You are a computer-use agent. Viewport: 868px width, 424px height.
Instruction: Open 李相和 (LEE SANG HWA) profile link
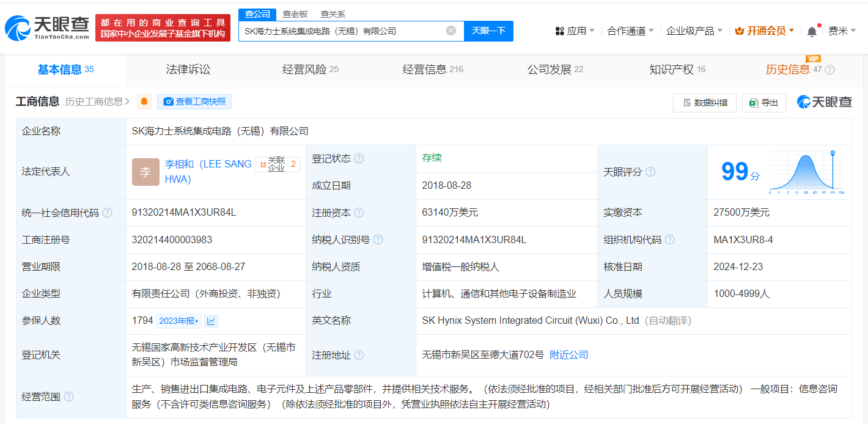pos(208,172)
